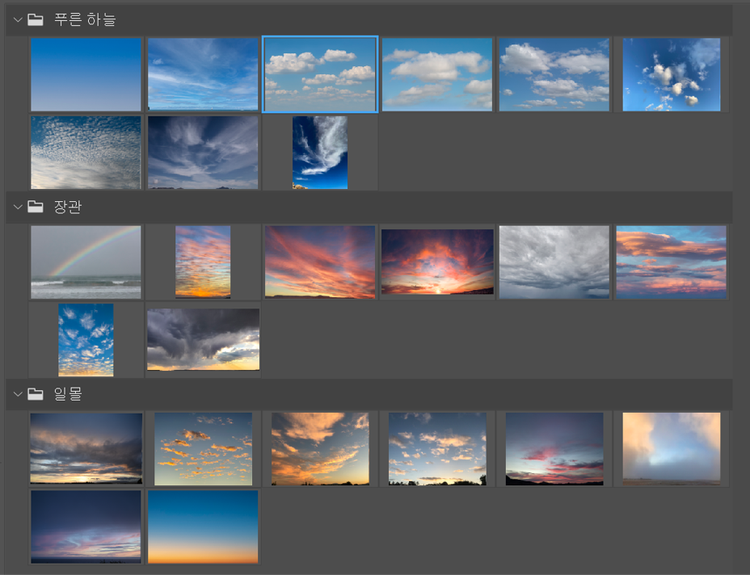750x575 pixels.
Task: Pick the blue-to-orange gradient dusk sky
Action: [203, 527]
